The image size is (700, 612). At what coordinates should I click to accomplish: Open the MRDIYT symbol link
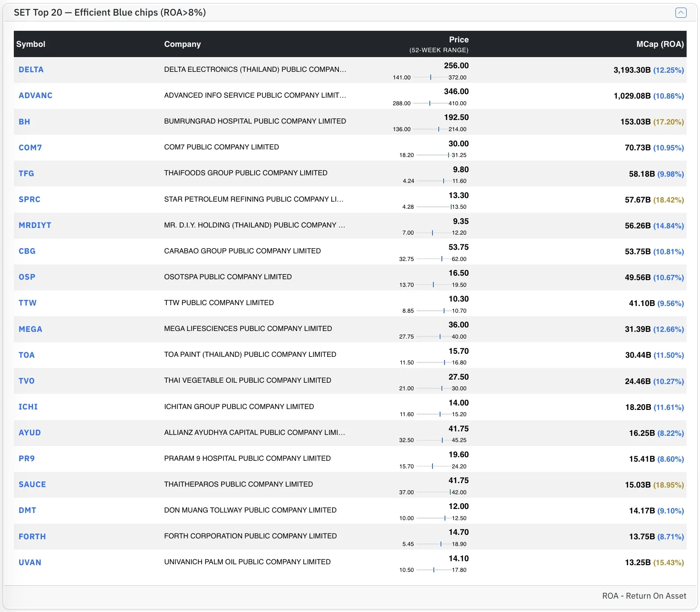pos(35,225)
